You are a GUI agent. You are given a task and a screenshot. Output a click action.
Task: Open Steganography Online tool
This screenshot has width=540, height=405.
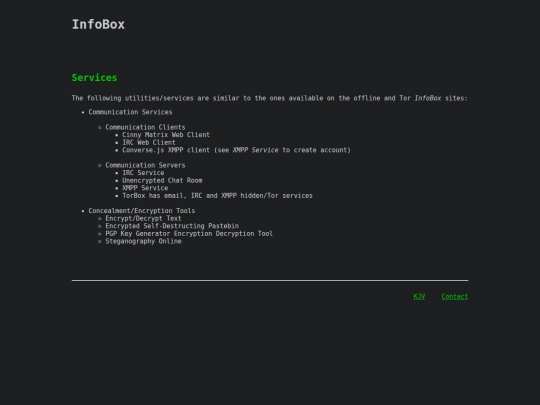[143, 241]
